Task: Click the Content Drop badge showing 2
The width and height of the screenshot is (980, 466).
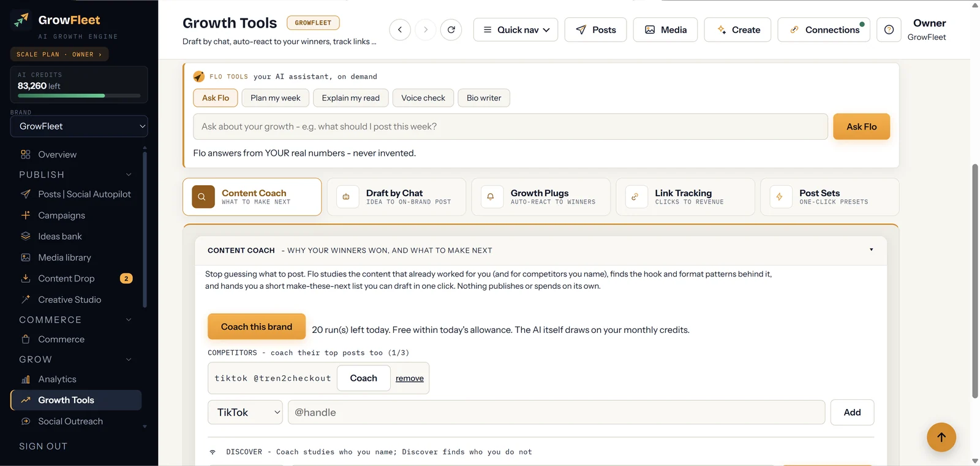Action: point(126,278)
